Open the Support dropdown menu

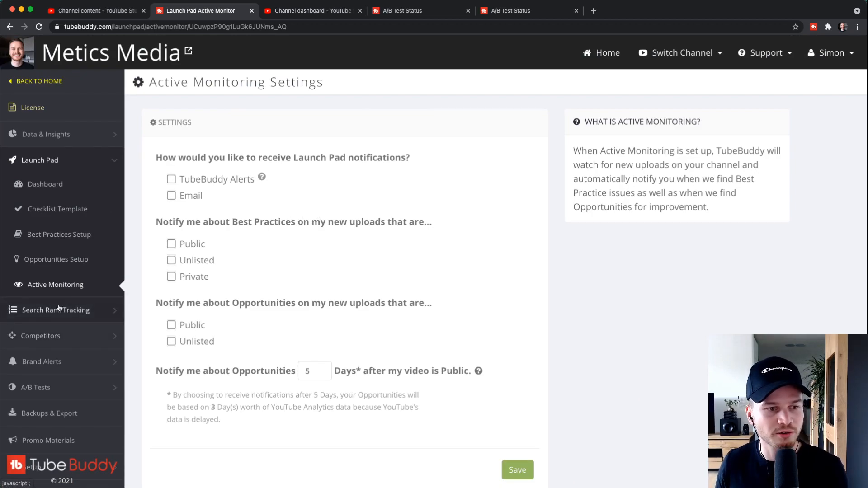(765, 52)
